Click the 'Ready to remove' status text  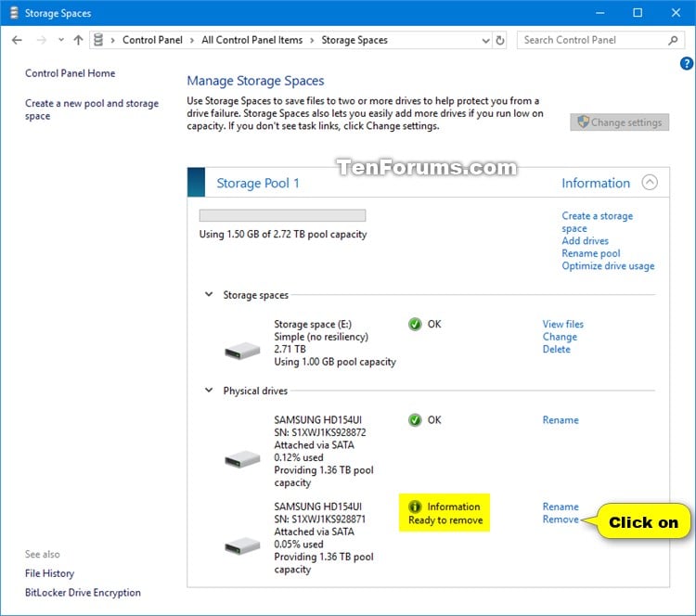coord(445,520)
